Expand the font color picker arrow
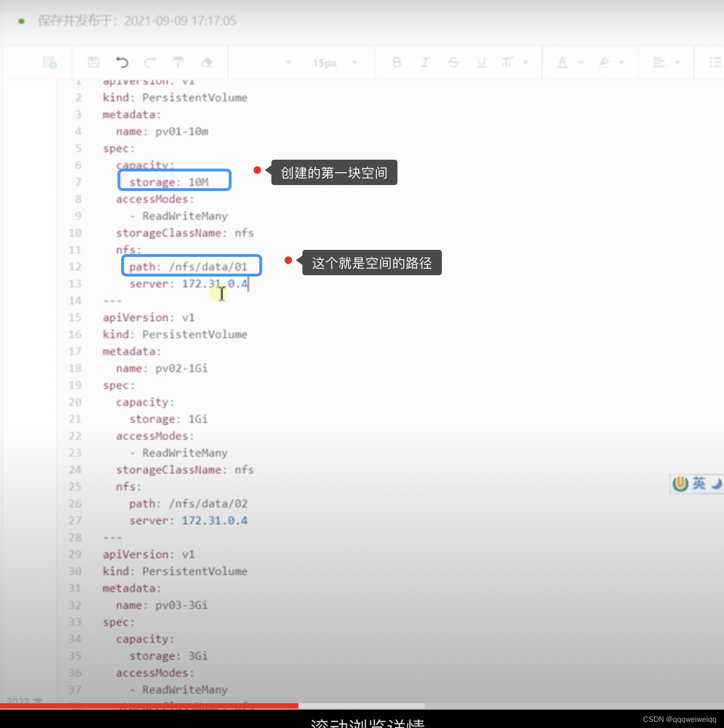Screen dimensions: 724x728 point(580,62)
